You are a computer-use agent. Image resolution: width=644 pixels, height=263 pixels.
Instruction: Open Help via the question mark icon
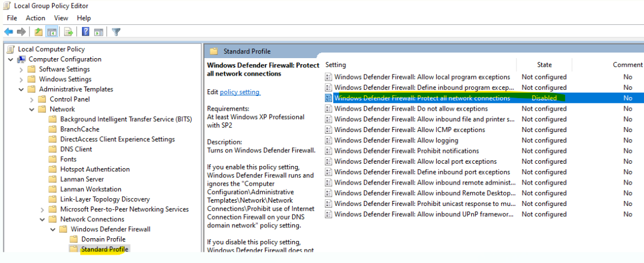pos(85,32)
